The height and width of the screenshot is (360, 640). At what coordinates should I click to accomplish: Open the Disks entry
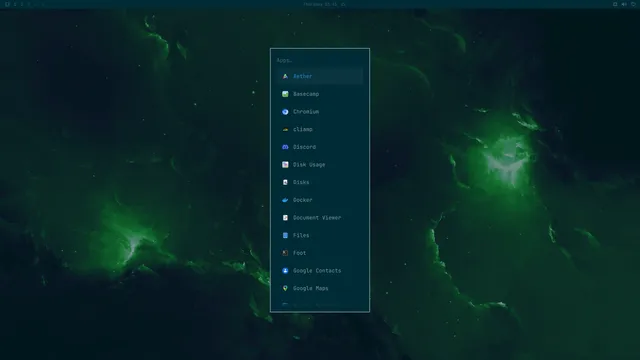320,182
